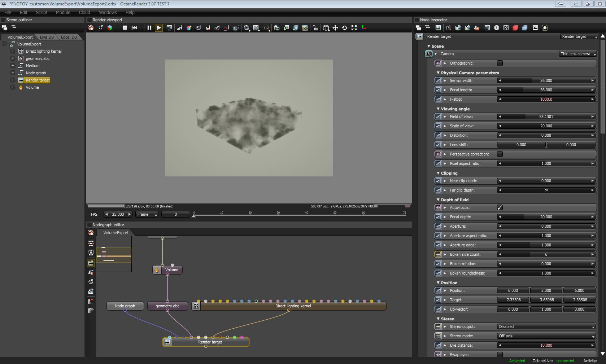The width and height of the screenshot is (606, 364).
Task: Open the Cloud menu
Action: click(84, 12)
